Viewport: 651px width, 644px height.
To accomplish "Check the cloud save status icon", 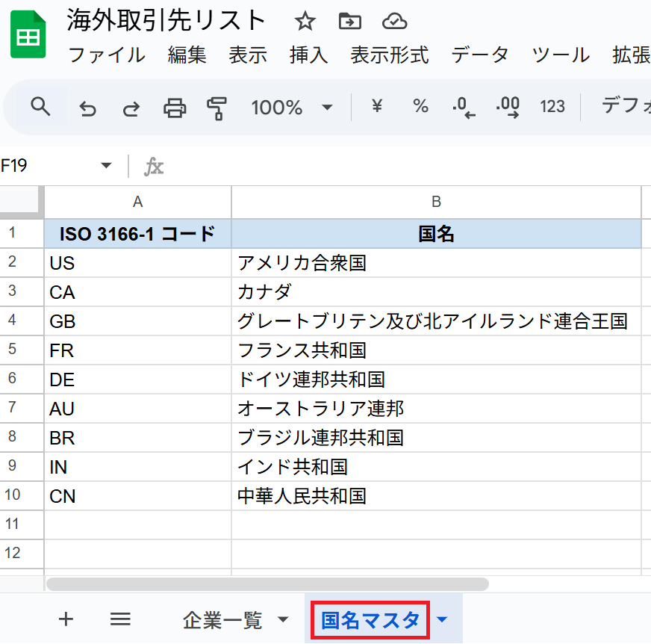I will click(x=393, y=22).
